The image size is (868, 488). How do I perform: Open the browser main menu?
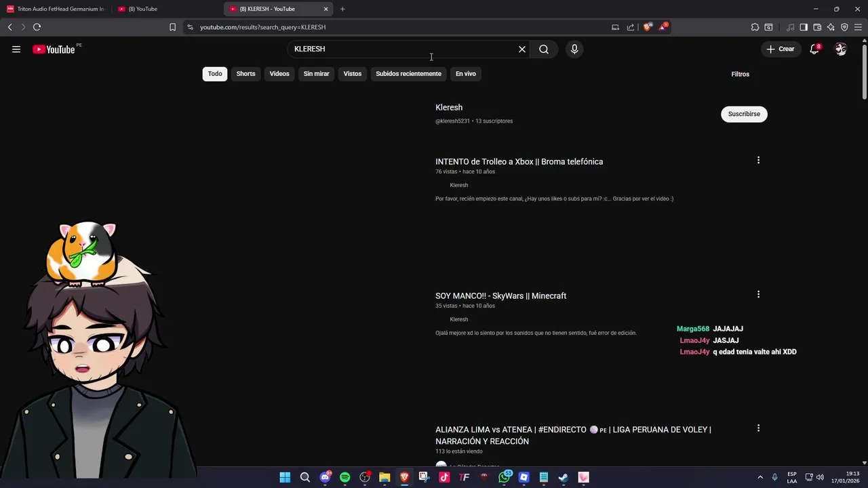(858, 27)
